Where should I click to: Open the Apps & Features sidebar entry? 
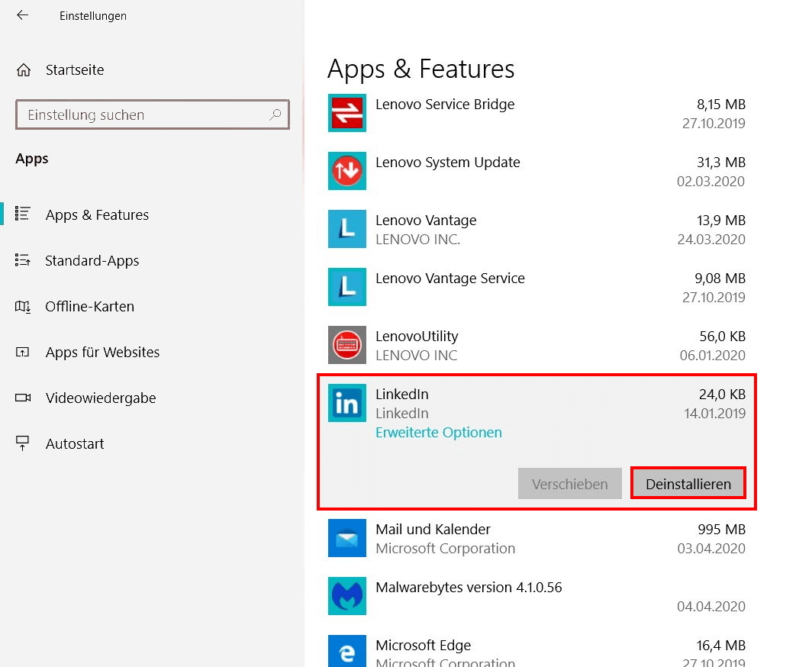click(98, 214)
